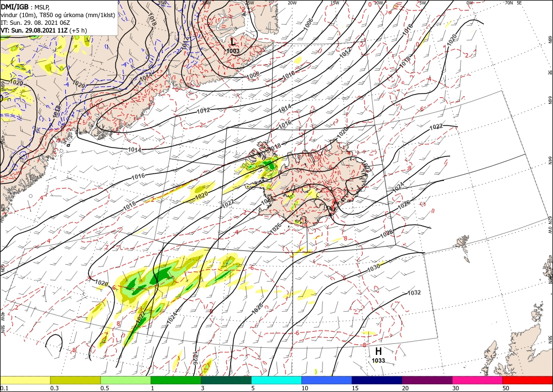Click the purple 20 mm legend swatch

427,380
